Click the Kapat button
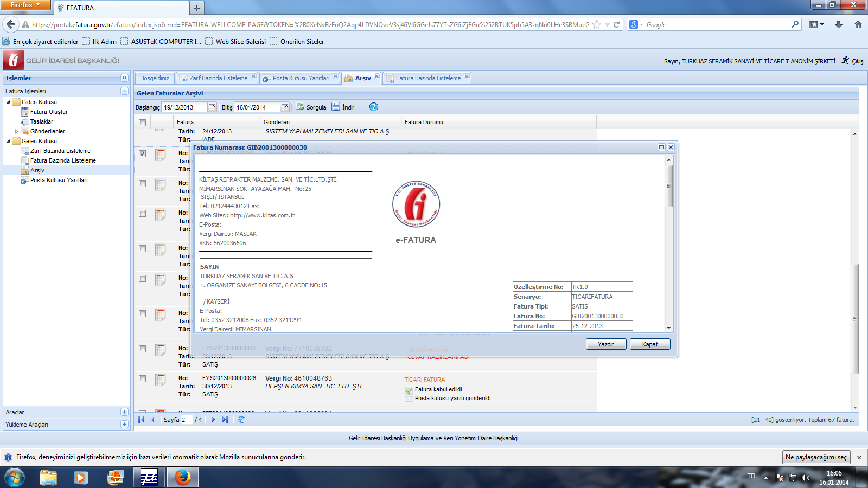Viewport: 868px width, 488px height. (650, 344)
